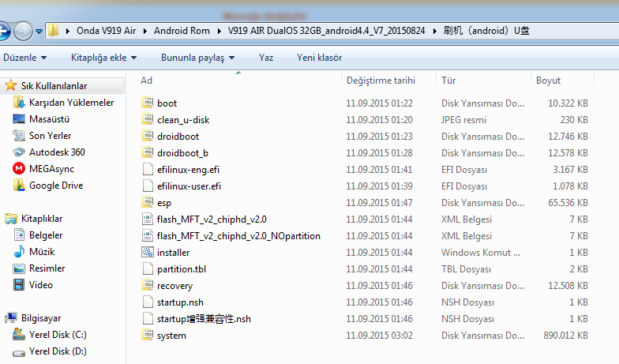Click the system disk image icon
619x364 pixels.
(x=147, y=335)
